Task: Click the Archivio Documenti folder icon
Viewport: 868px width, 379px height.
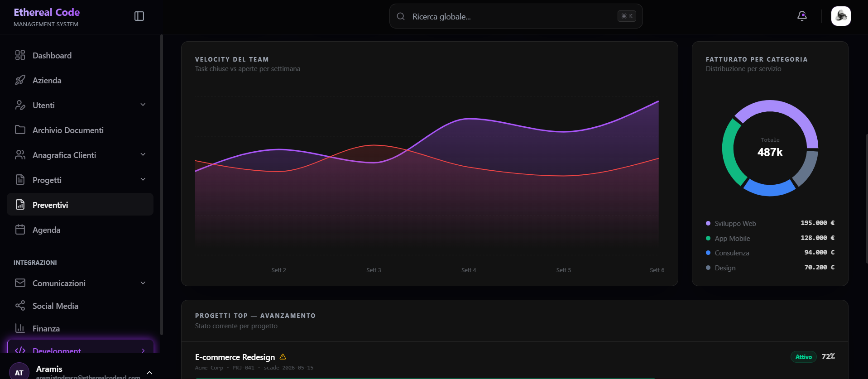Action: pyautogui.click(x=20, y=130)
